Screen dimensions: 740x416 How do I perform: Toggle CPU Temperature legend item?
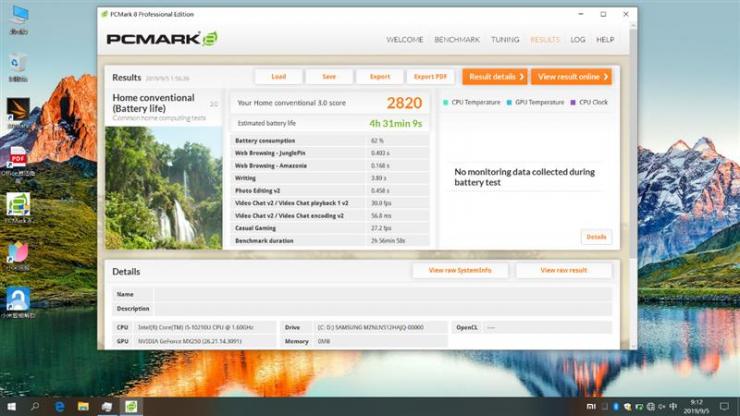click(471, 102)
